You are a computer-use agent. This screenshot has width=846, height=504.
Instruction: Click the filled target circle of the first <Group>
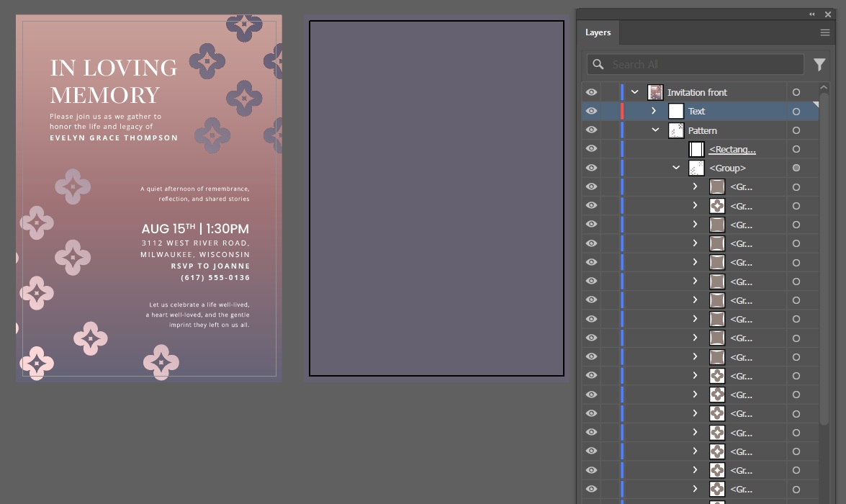pos(796,168)
